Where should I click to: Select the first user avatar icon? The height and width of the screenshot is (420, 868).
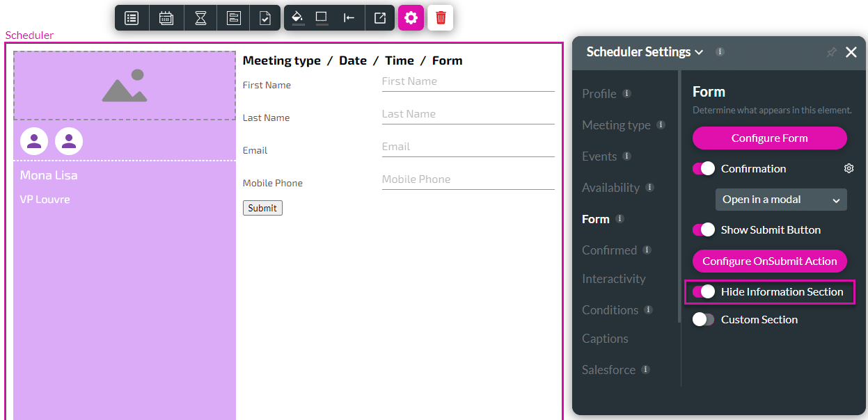34,141
